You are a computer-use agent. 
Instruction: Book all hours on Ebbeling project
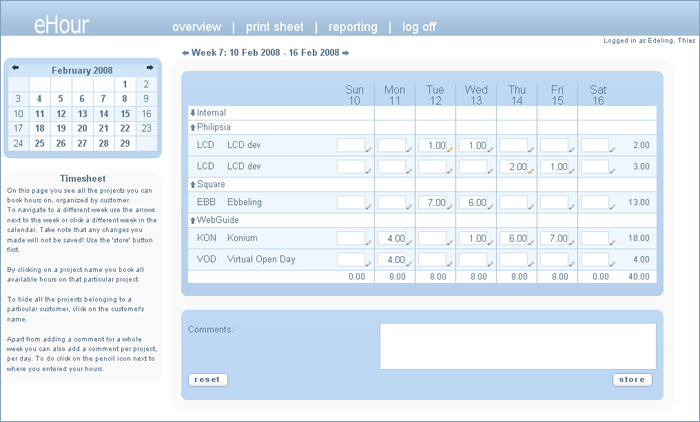point(244,202)
